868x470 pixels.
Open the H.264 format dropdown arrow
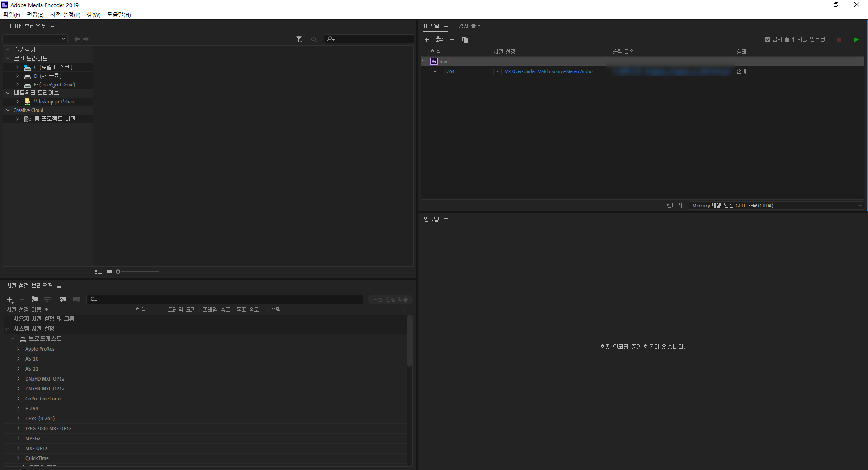pyautogui.click(x=435, y=71)
